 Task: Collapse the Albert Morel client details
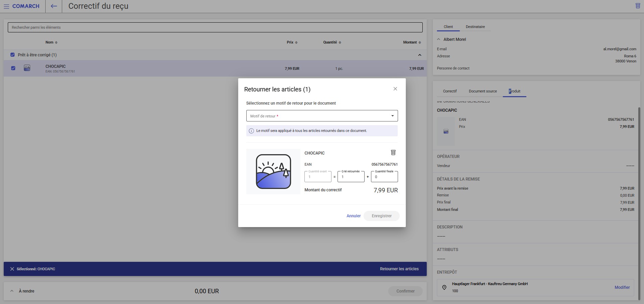[x=439, y=39]
